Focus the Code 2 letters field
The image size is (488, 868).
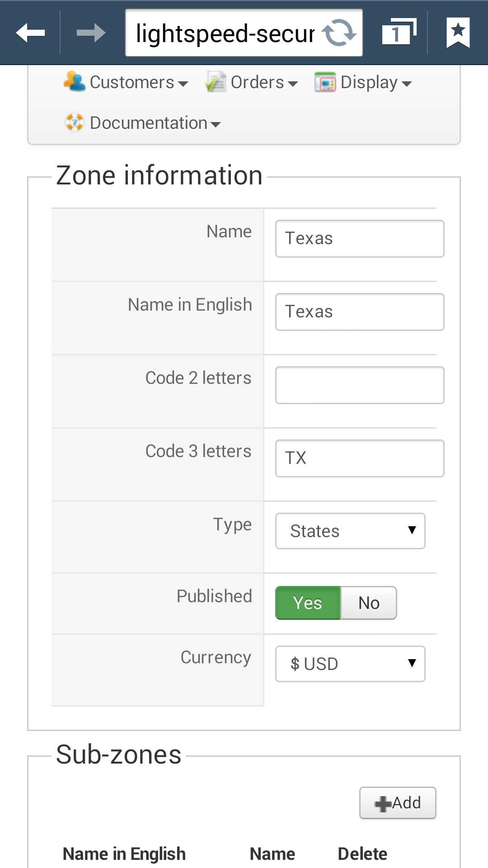360,385
